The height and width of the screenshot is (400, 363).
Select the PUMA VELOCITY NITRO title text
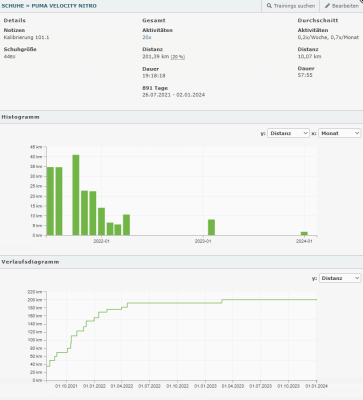(x=64, y=6)
